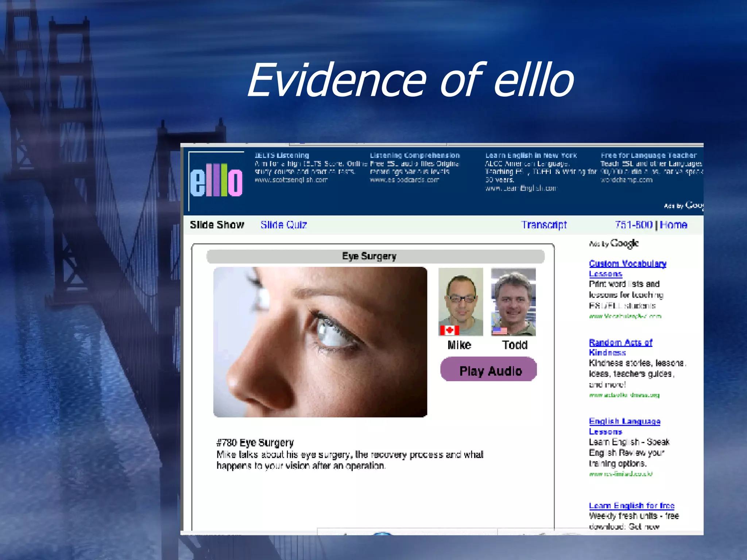Click the elllo logo icon
Screen dimensions: 747x560
[216, 180]
